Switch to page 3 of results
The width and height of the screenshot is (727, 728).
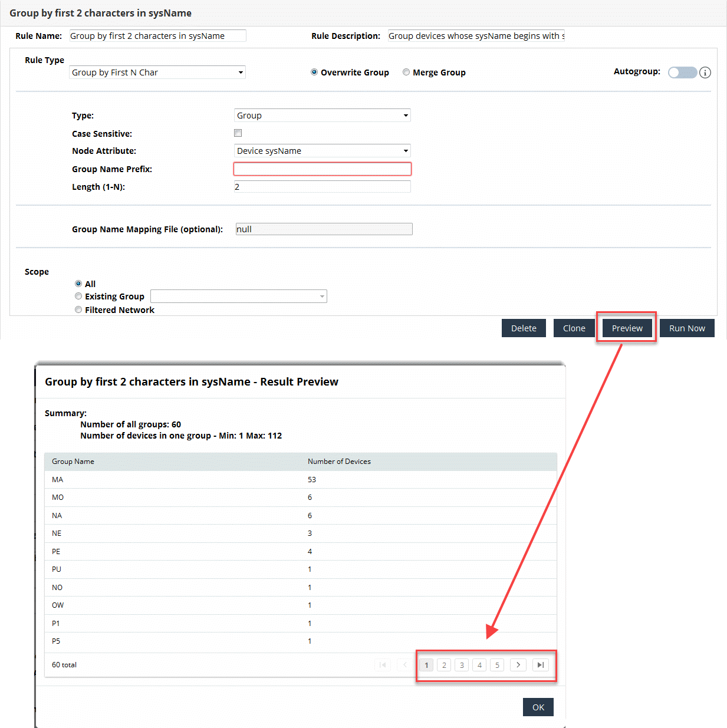pyautogui.click(x=462, y=665)
